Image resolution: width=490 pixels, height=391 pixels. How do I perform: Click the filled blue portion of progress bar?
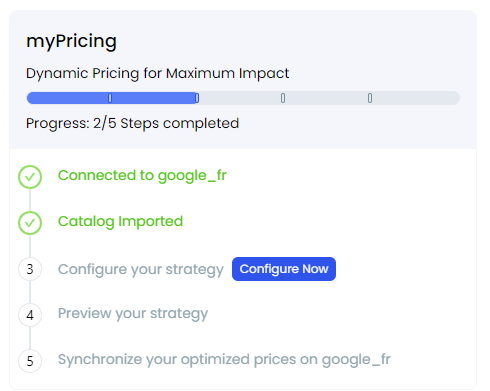[113, 98]
